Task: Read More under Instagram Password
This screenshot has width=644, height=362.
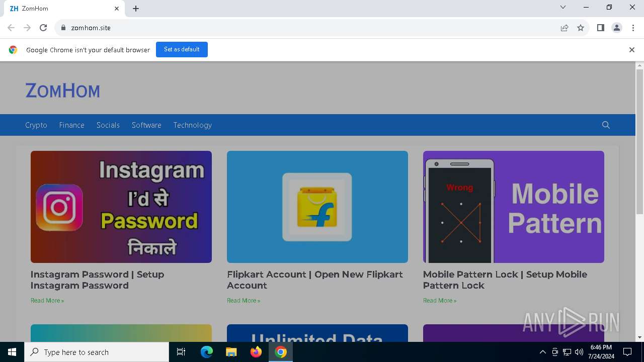Action: tap(47, 301)
